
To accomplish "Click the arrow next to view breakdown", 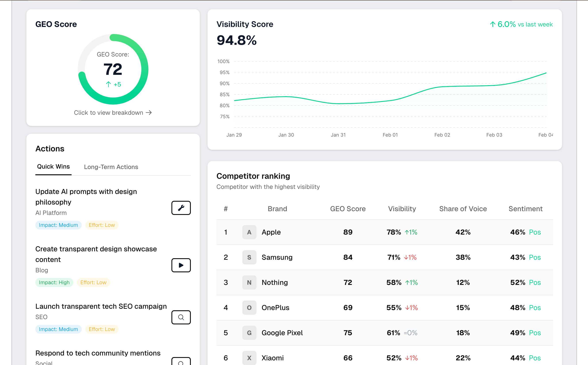I will coord(149,113).
